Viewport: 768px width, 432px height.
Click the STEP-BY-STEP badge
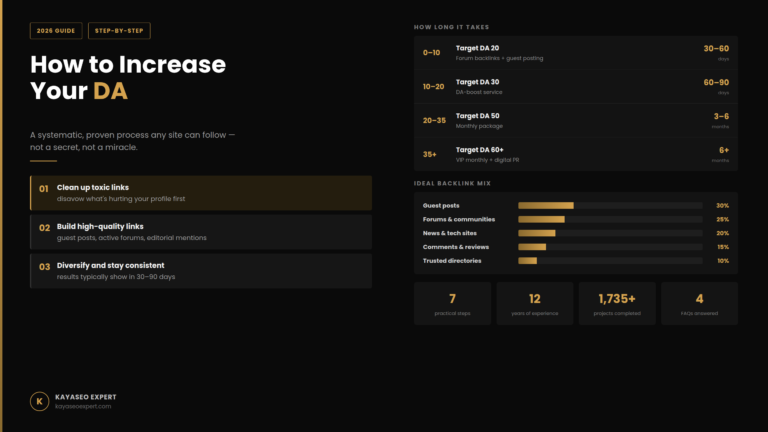[x=119, y=31]
